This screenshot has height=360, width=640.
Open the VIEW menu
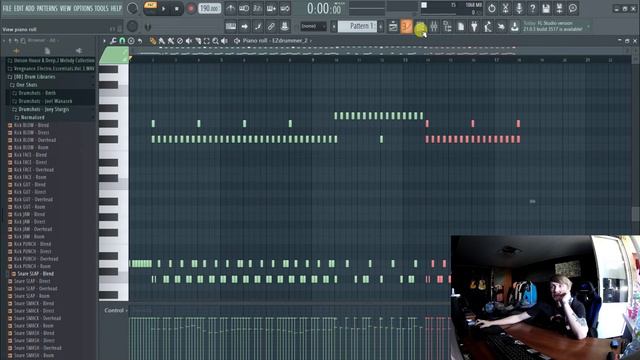click(x=65, y=8)
